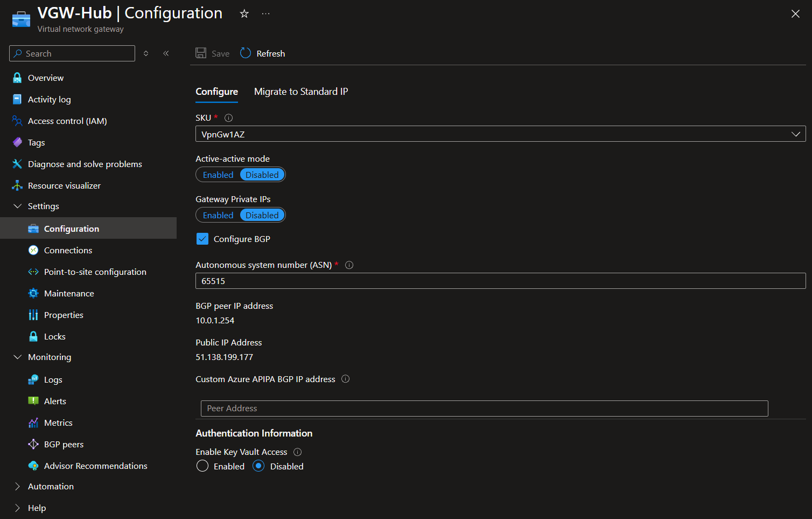Set Active-active mode to Disabled
Image resolution: width=812 pixels, height=519 pixels.
coord(262,175)
